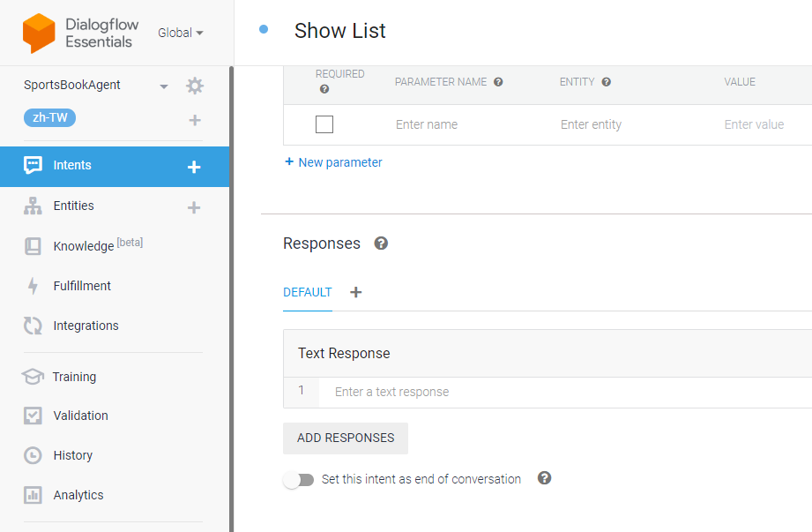Focus the text response input field

coord(565,392)
